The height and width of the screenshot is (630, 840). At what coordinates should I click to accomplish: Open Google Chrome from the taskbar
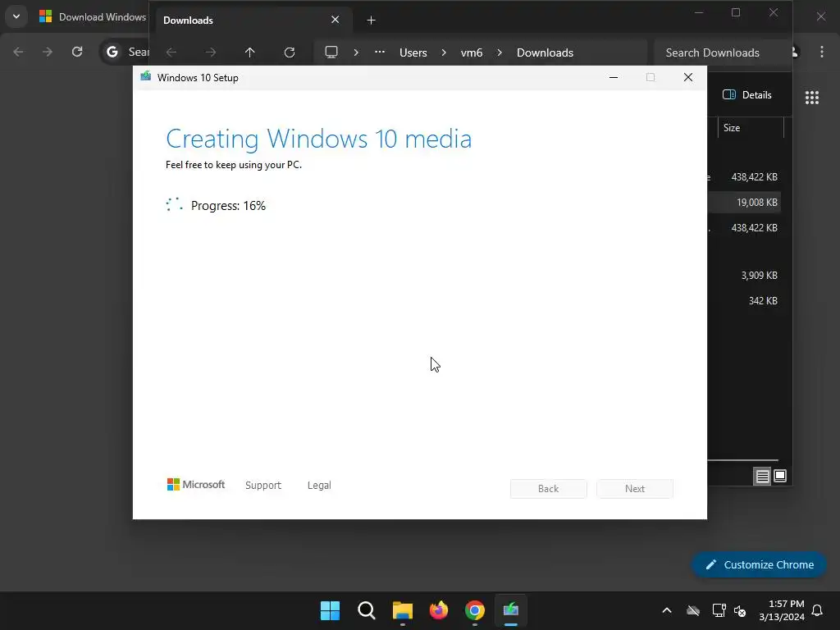pos(475,610)
